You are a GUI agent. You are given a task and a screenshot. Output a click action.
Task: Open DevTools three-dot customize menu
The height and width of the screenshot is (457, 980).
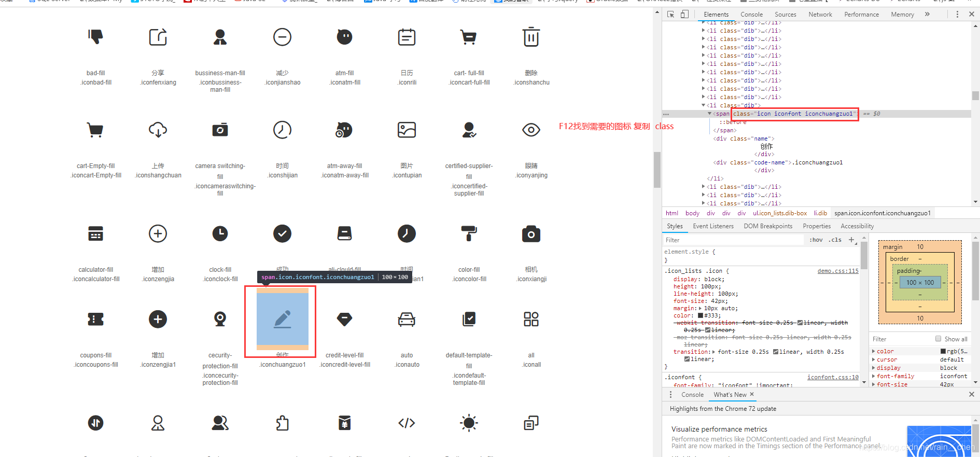[x=957, y=15]
